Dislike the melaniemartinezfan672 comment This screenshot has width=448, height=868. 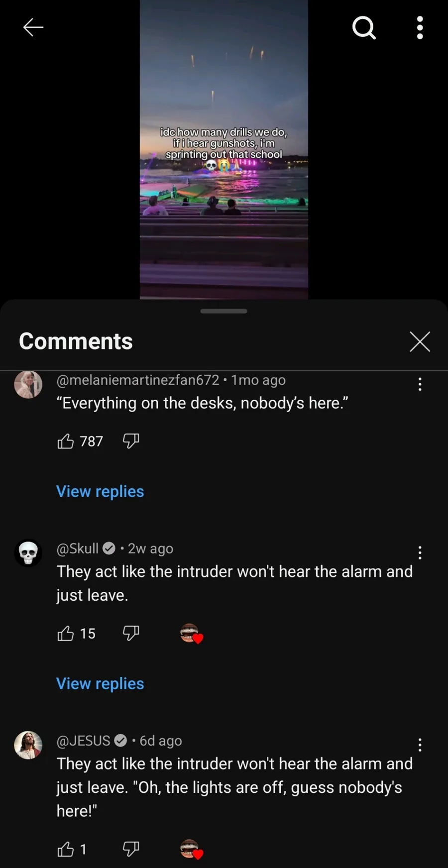click(x=131, y=441)
